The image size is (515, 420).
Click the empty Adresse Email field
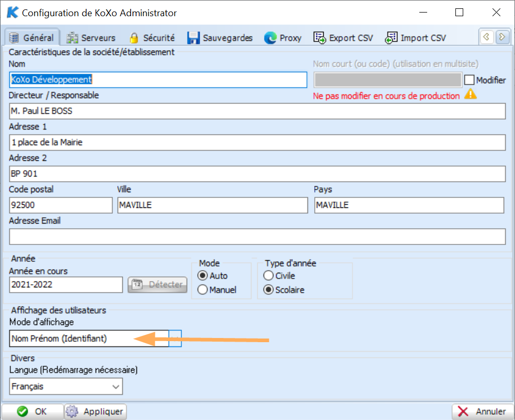coord(257,237)
